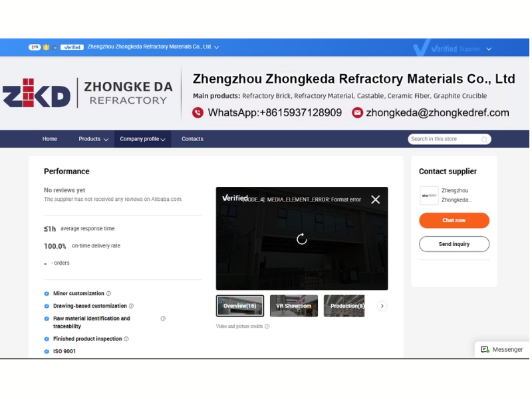Close the video error overlay
Image resolution: width=532 pixels, height=399 pixels.
click(375, 199)
